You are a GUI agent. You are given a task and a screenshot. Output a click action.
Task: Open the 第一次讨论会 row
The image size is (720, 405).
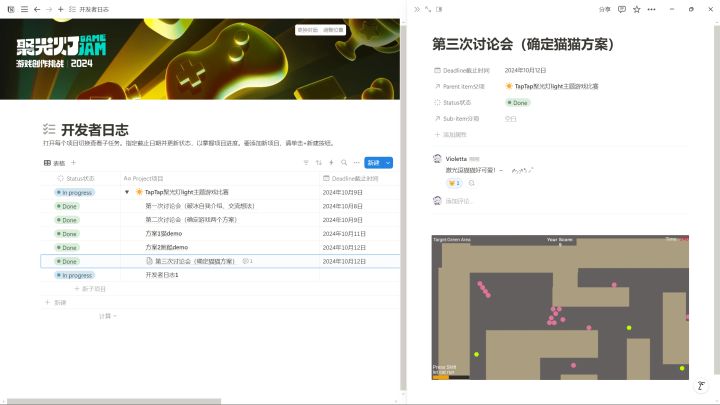pos(200,206)
